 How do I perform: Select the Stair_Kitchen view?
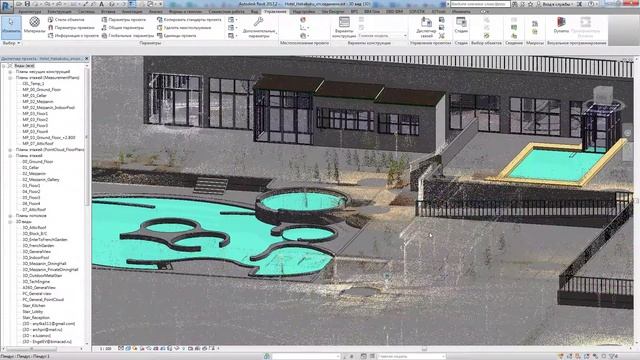(34, 306)
